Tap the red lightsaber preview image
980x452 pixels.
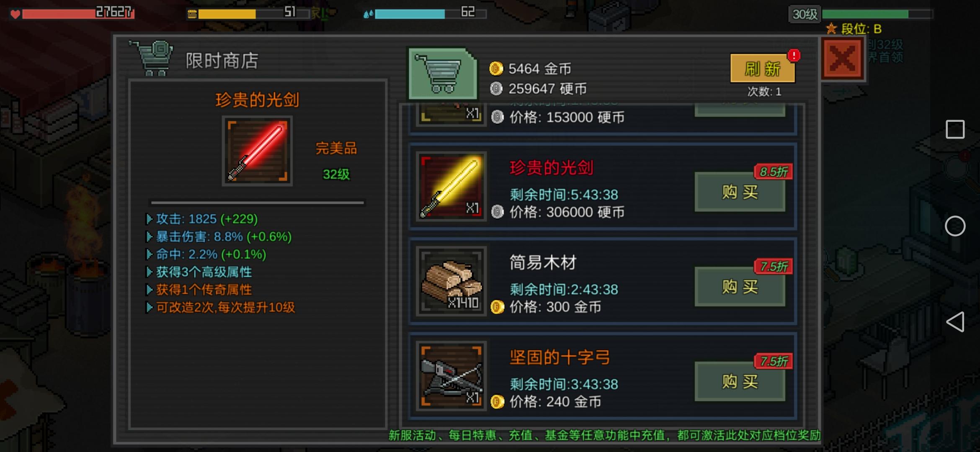click(257, 151)
